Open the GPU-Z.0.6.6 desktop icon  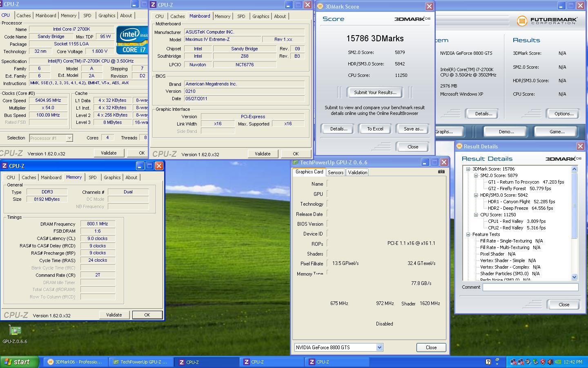(x=15, y=334)
